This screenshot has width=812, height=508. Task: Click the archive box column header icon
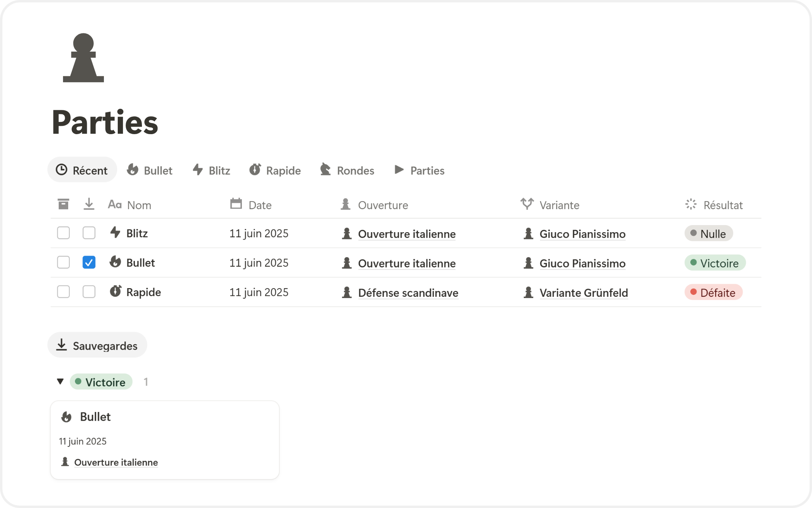[x=63, y=204]
